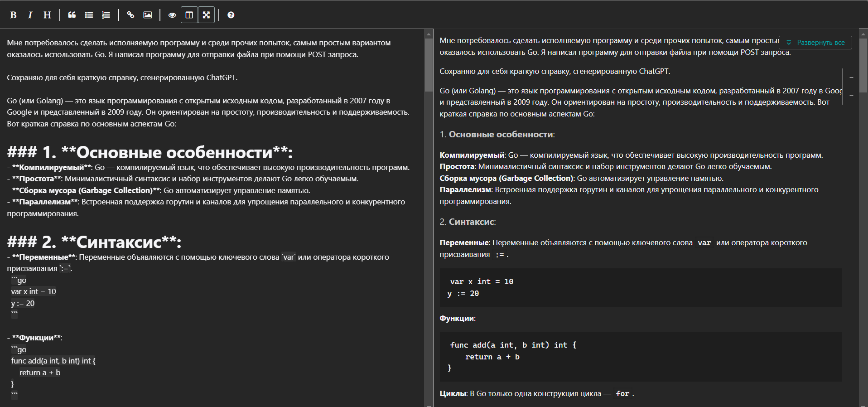Insert an image using the picture icon

pyautogui.click(x=148, y=15)
